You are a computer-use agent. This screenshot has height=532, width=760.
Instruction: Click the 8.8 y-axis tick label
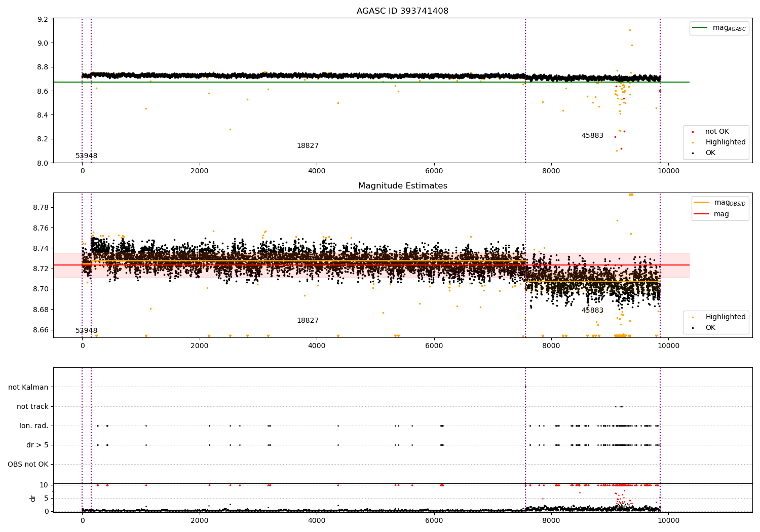point(43,67)
